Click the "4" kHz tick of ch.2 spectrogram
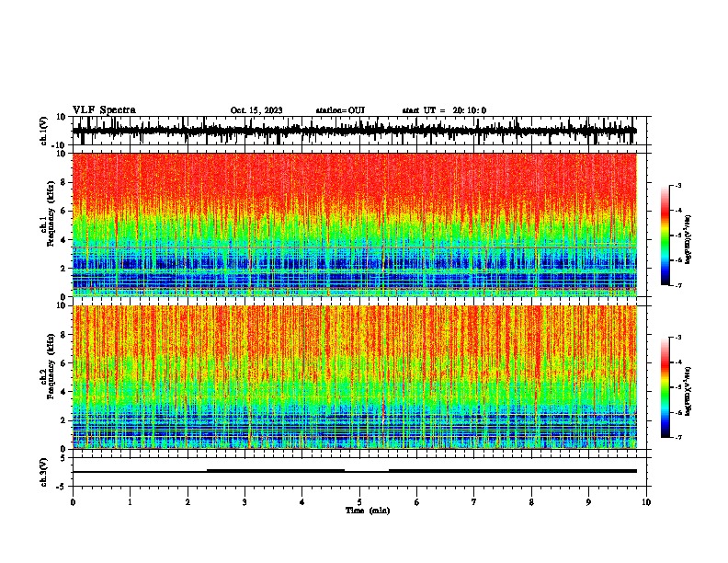The image size is (728, 563). (63, 392)
